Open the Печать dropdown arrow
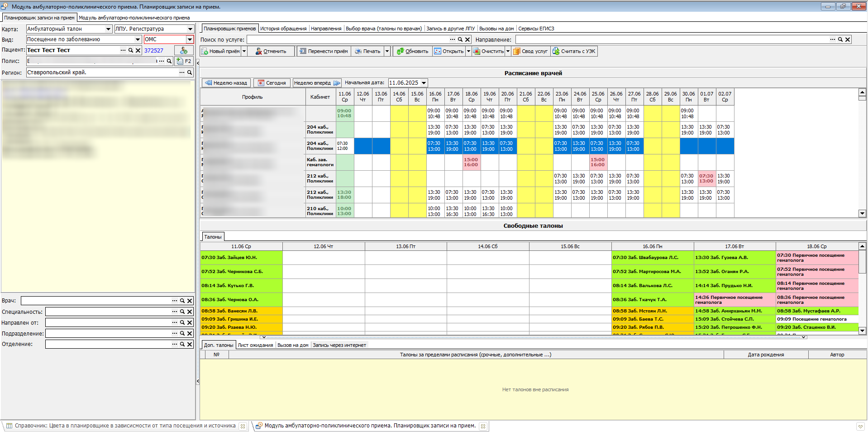The image size is (868, 432). coord(387,51)
